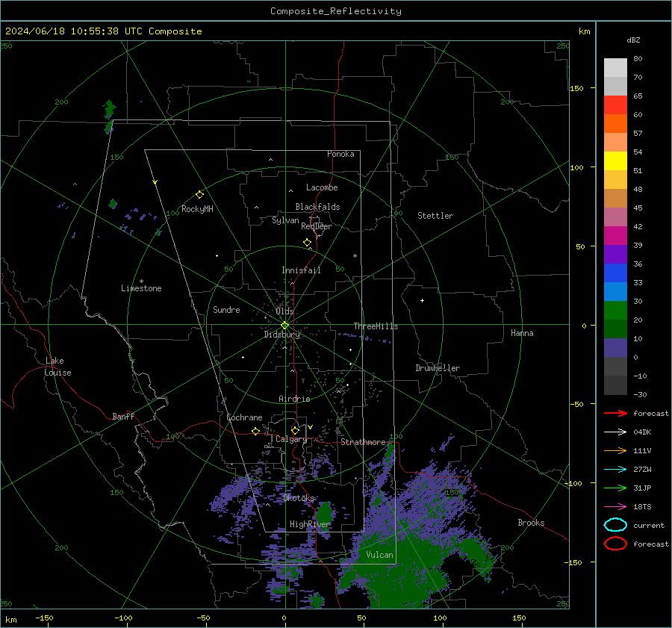Click the orange 111V arrow icon
The width and height of the screenshot is (672, 628).
point(615,450)
